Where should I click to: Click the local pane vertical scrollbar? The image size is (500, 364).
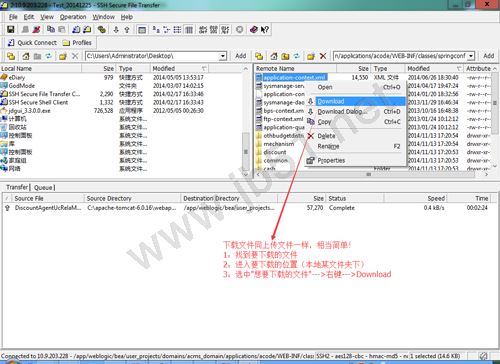pos(246,122)
